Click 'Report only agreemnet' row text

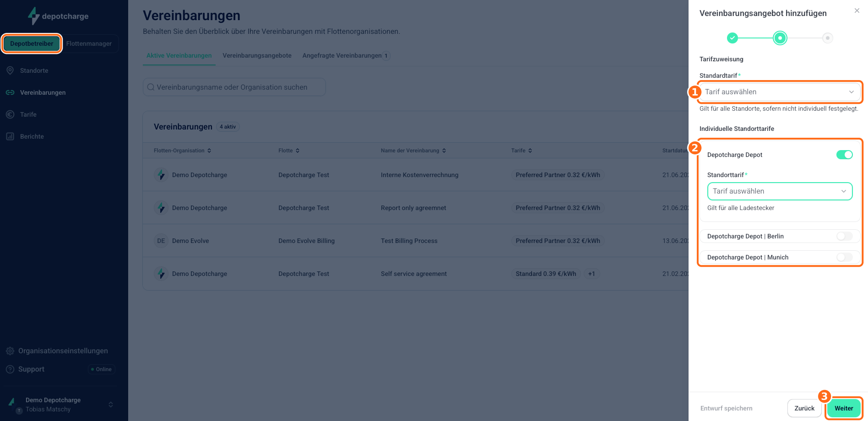(413, 208)
